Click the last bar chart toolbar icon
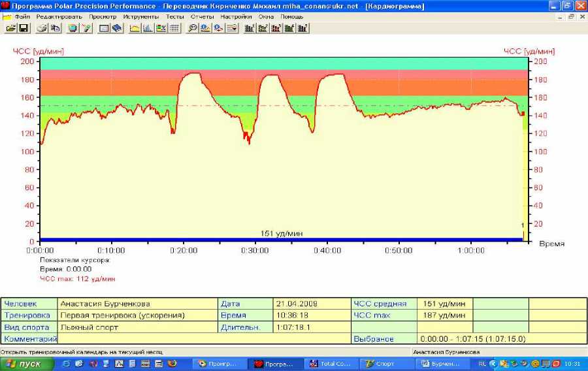 tap(303, 28)
